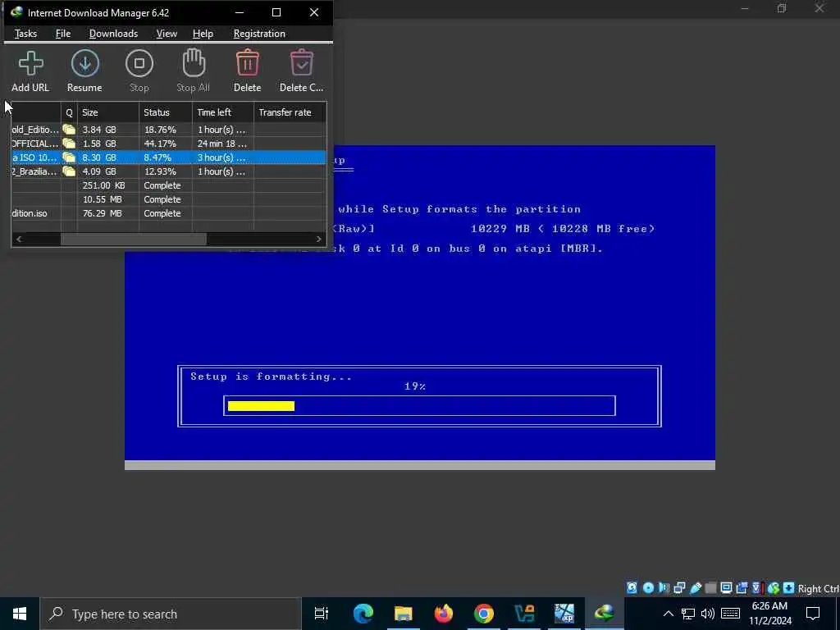Click the Stop download icon
The height and width of the screenshot is (630, 840).
point(139,63)
